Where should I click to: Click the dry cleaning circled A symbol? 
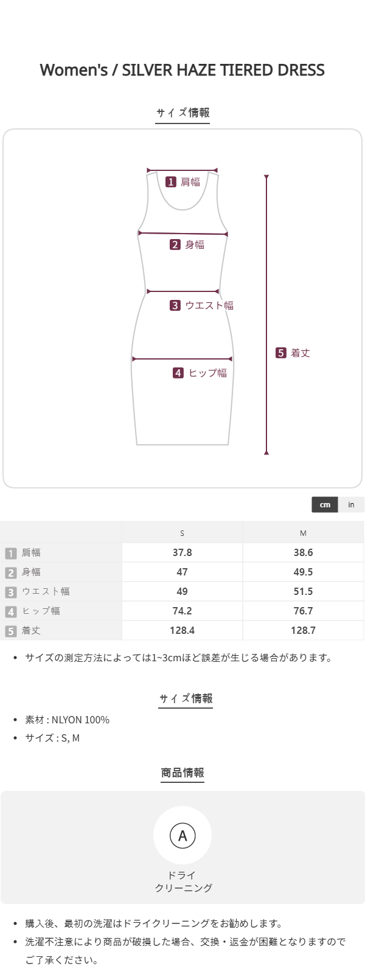(182, 835)
